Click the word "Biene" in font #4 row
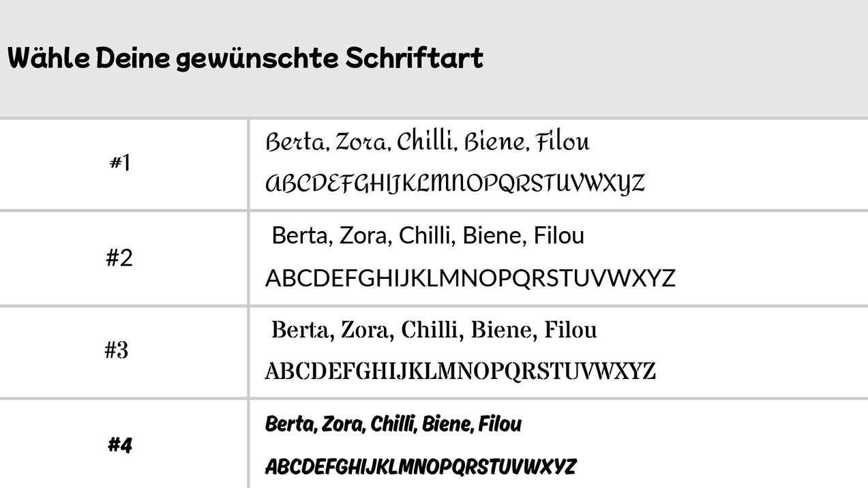The width and height of the screenshot is (868, 488). click(446, 424)
